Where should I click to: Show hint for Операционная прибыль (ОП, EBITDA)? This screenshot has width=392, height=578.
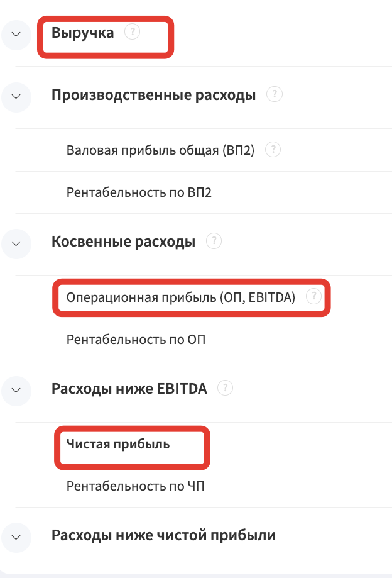pyautogui.click(x=314, y=296)
